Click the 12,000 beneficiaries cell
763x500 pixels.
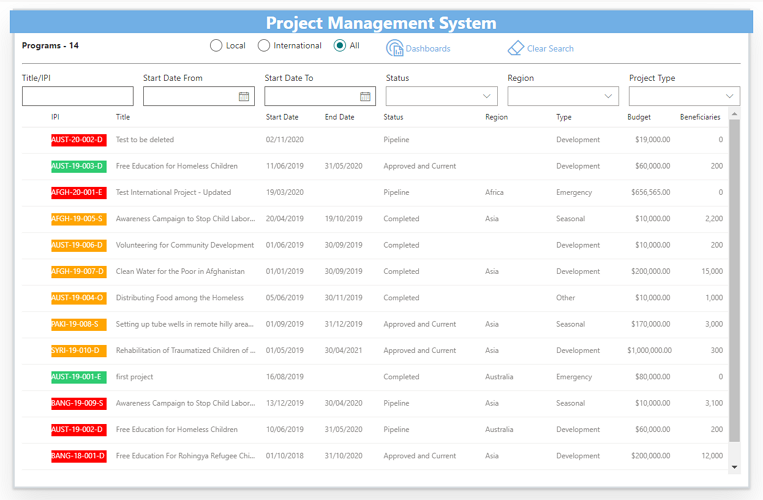tap(712, 456)
